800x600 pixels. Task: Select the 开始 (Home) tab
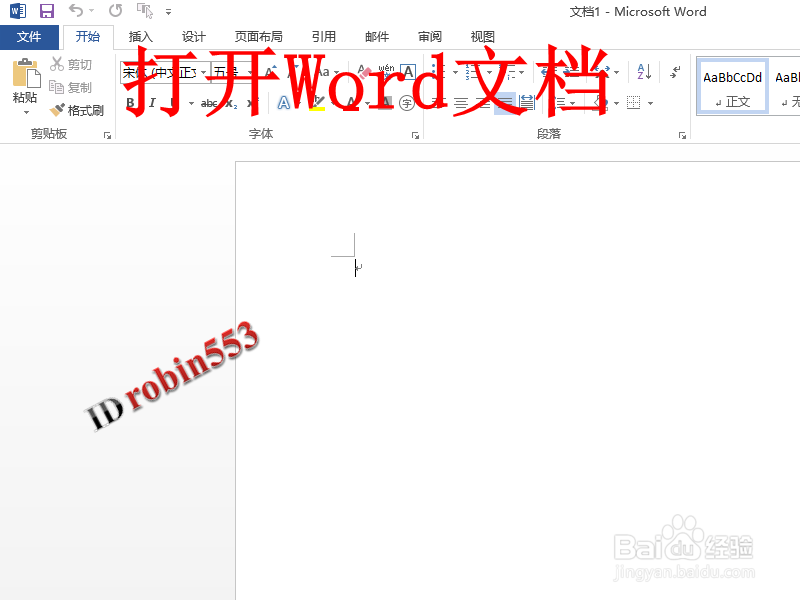point(88,37)
